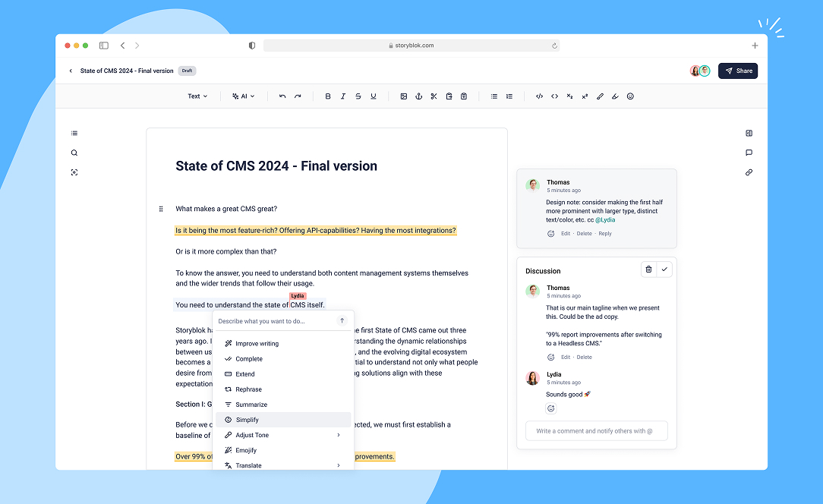
Task: Toggle bold formatting in the toolbar
Action: click(x=328, y=96)
